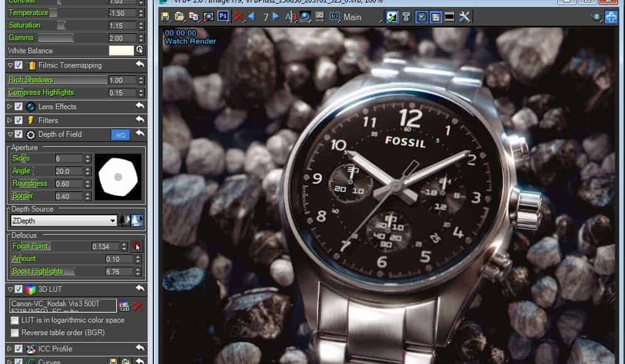Browse for a 3D LUT file icon
This screenshot has width=625, height=364.
(x=124, y=306)
